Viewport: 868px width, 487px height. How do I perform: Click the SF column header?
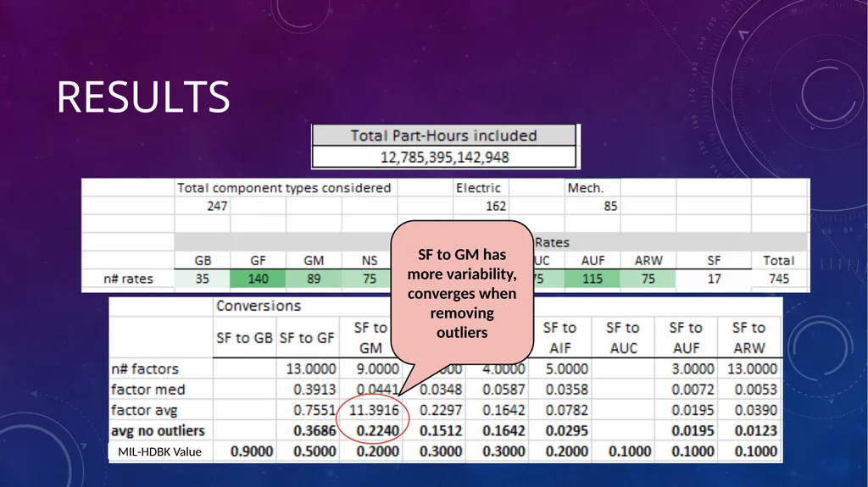(x=714, y=261)
